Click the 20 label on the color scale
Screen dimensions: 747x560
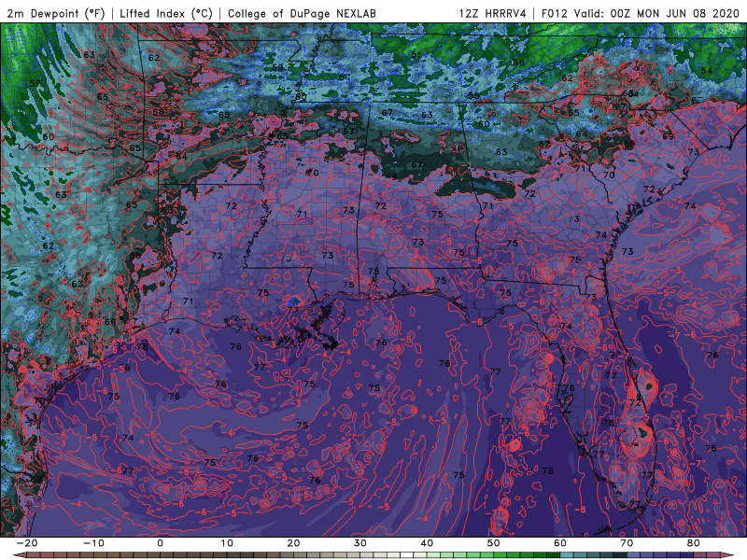click(x=293, y=543)
